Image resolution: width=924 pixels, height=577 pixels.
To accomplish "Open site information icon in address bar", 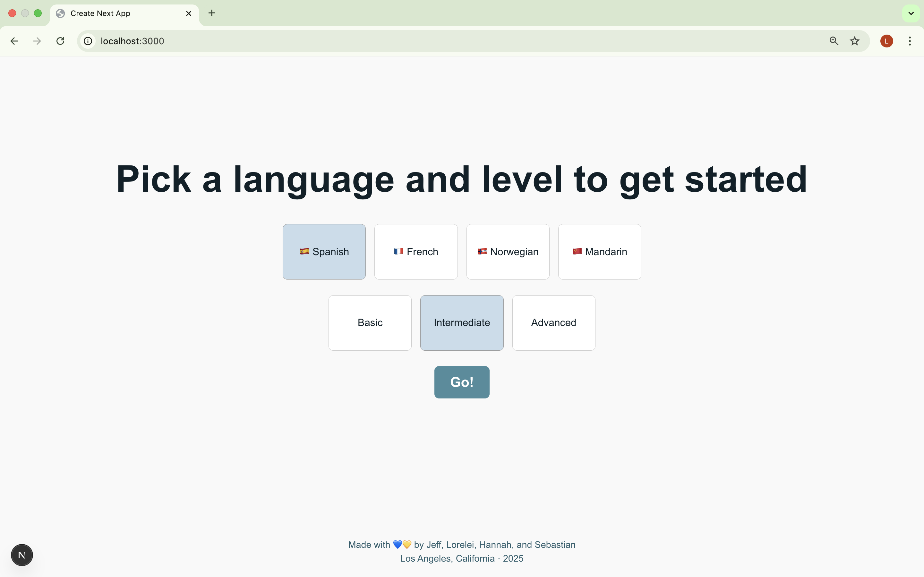I will [x=88, y=41].
